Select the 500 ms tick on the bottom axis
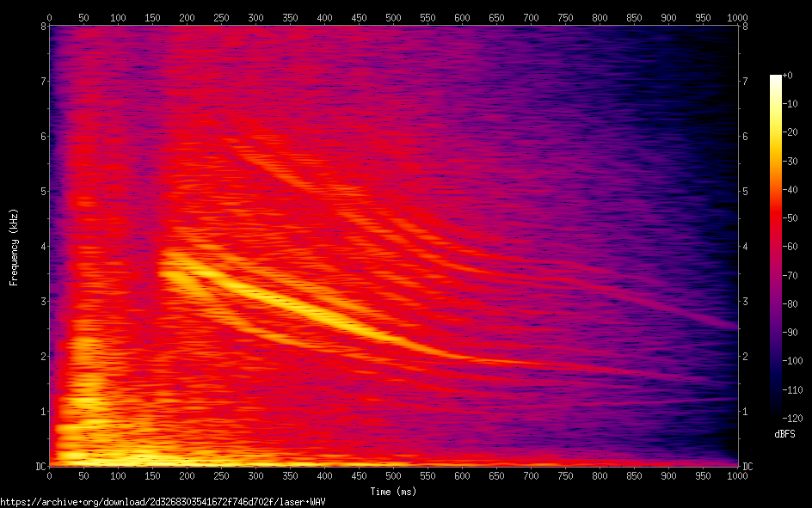This screenshot has width=812, height=508. 393,475
